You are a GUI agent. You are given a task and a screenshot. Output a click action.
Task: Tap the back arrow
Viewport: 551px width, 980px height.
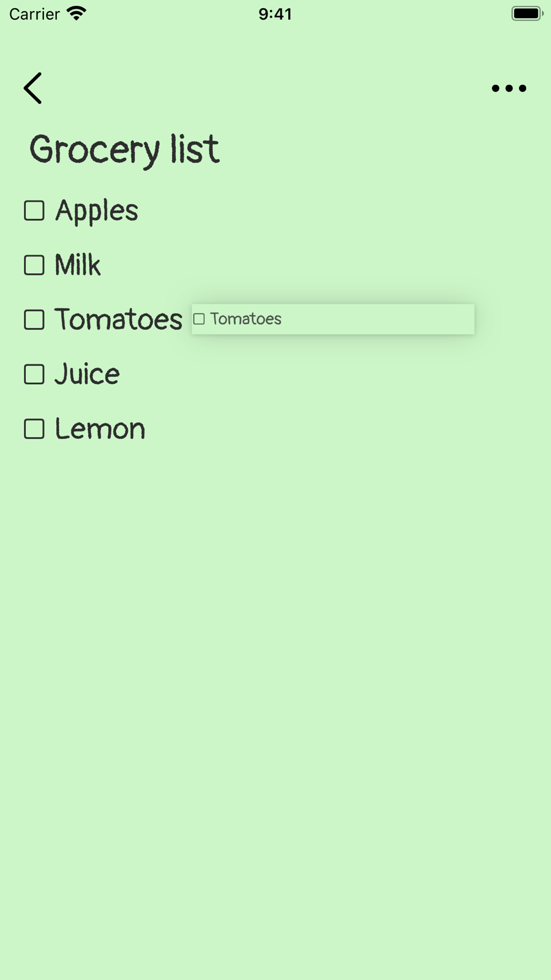(x=33, y=88)
